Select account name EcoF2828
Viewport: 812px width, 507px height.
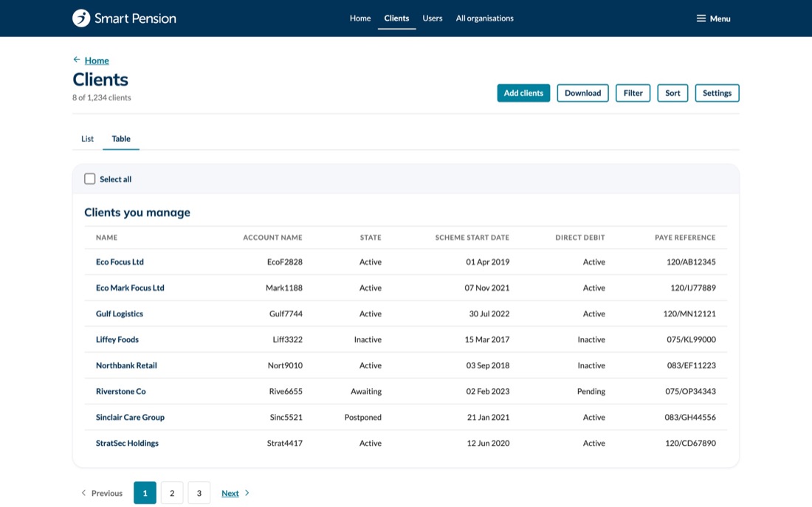(x=285, y=262)
